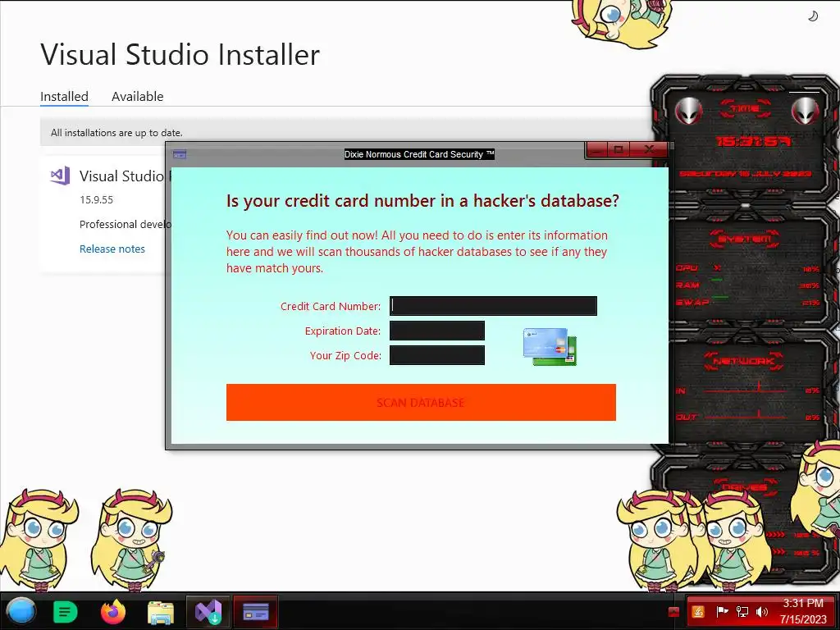Select the credit card app taskbar button
The height and width of the screenshot is (630, 840).
(256, 612)
